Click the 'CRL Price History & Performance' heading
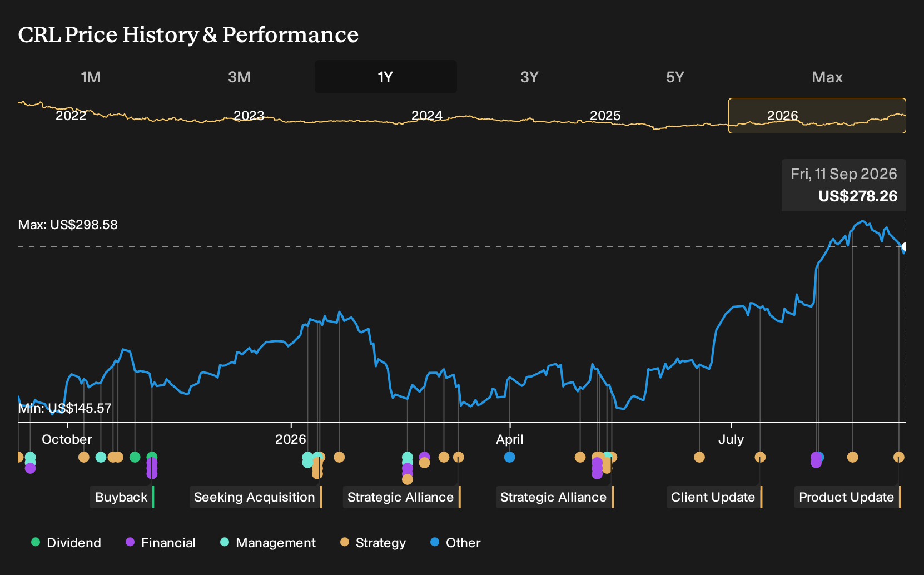 188,35
